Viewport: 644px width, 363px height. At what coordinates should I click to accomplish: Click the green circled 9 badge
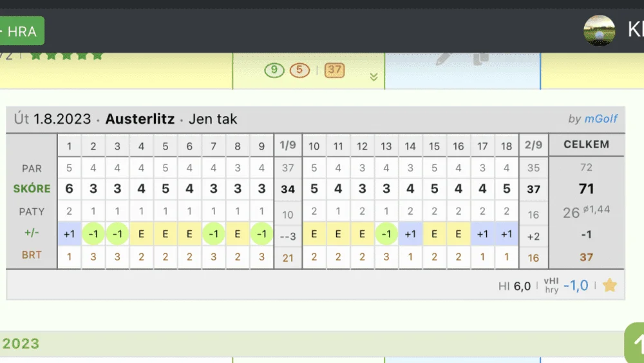point(274,70)
